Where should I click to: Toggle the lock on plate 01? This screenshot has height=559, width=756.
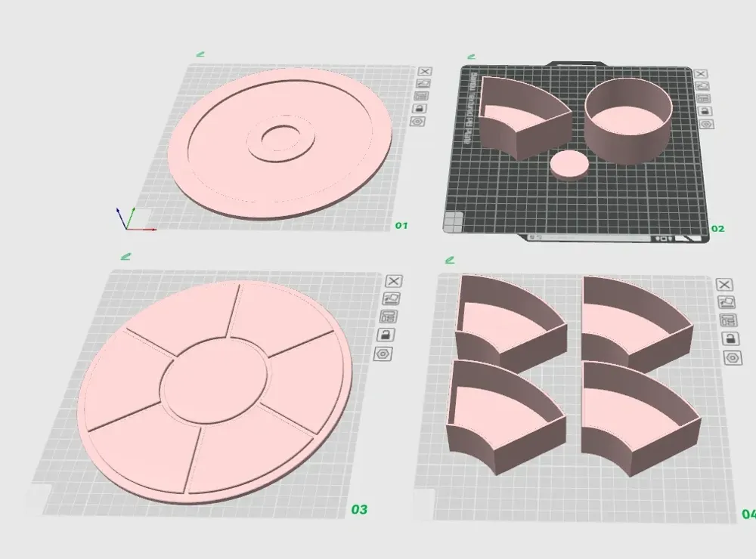(420, 109)
